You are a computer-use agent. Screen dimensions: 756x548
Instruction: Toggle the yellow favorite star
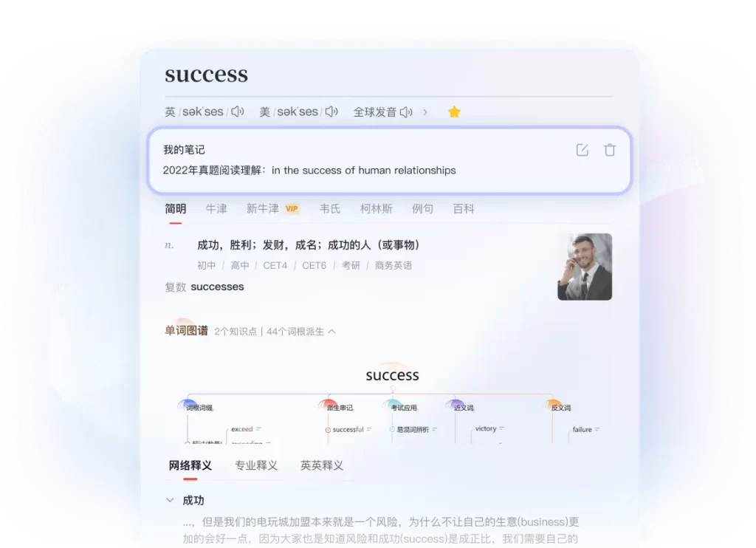[454, 111]
